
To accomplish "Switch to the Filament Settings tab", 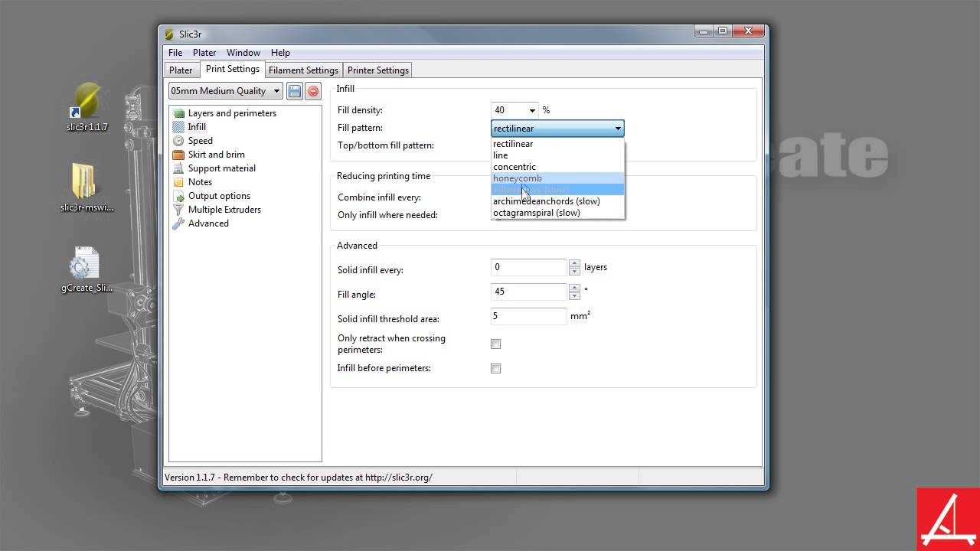I will pos(303,70).
